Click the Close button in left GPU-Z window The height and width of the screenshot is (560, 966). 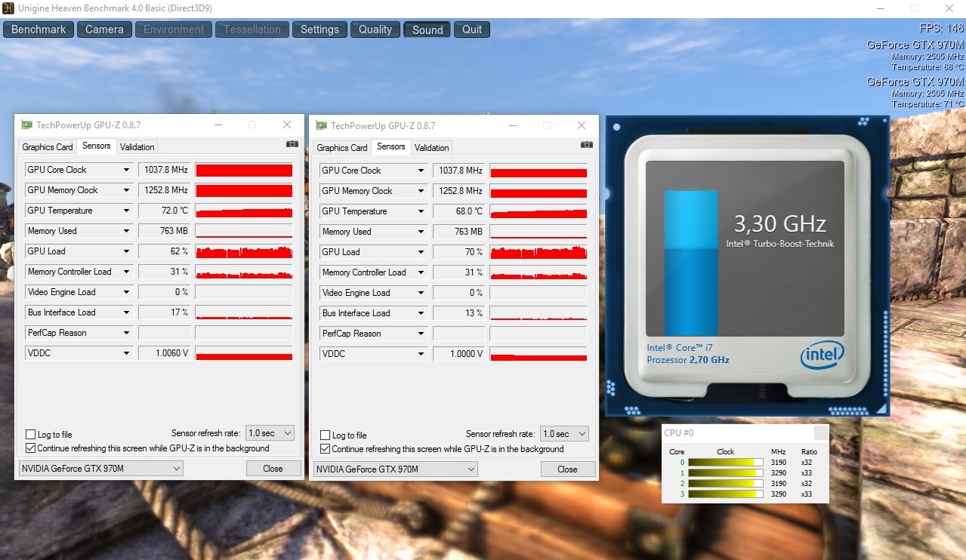point(273,469)
